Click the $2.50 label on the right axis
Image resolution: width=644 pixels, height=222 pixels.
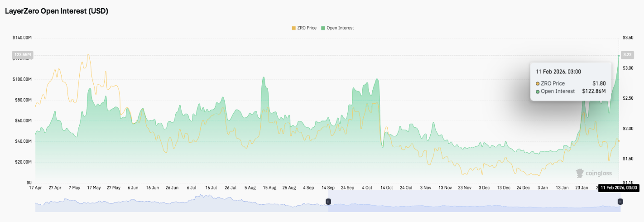click(x=627, y=98)
